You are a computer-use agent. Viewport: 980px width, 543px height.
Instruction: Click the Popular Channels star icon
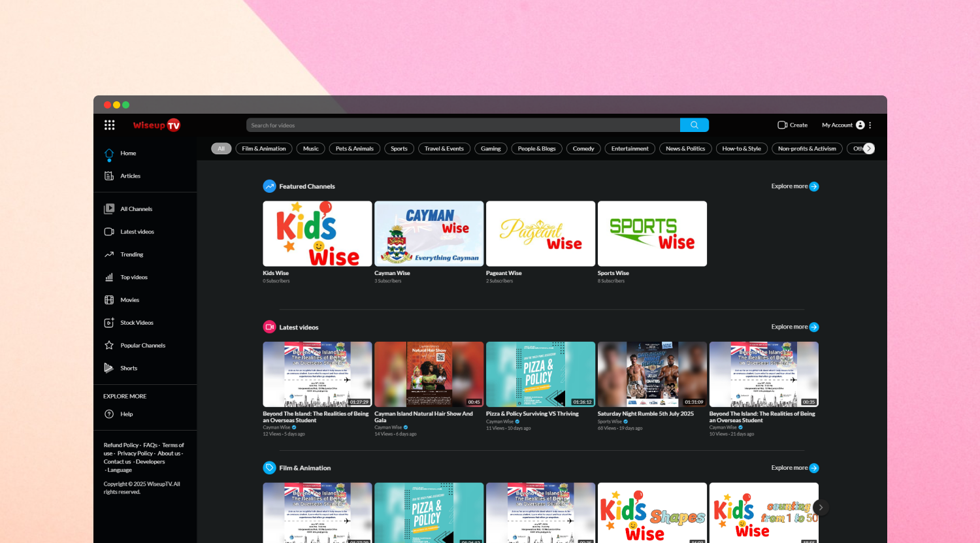[x=109, y=346]
